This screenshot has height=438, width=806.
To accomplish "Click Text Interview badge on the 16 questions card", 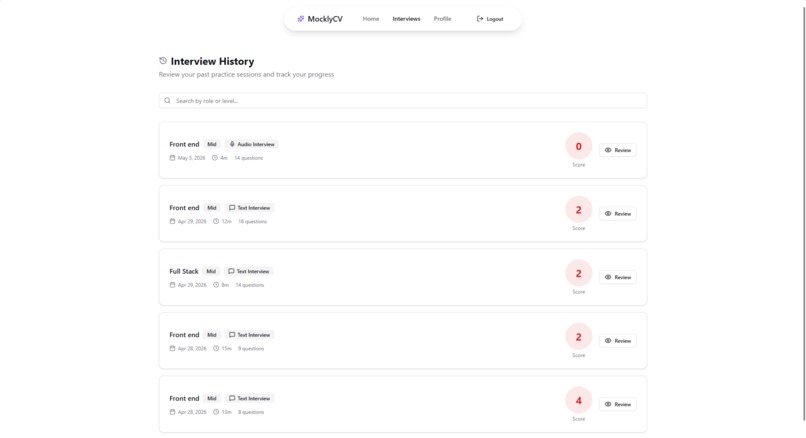I will coord(250,208).
